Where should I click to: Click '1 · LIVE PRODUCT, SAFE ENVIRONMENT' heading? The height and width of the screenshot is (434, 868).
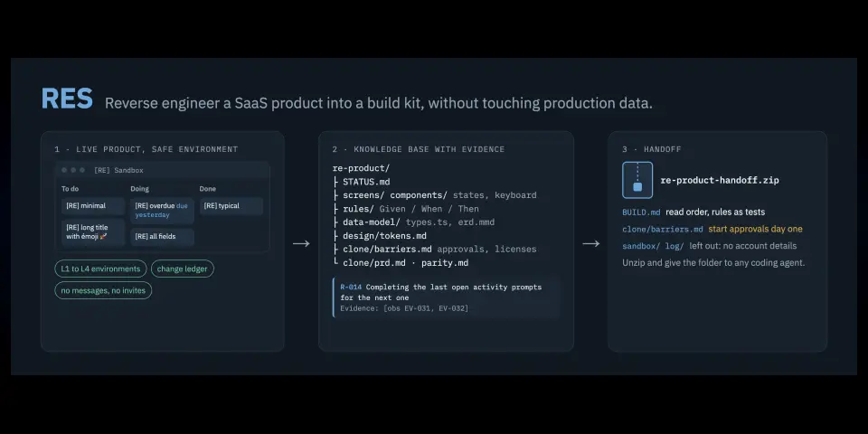point(146,149)
